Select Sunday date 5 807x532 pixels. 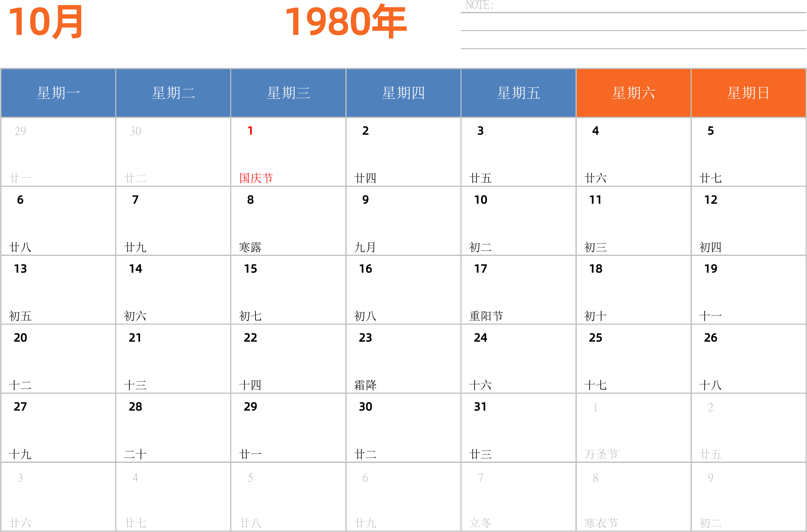click(x=711, y=131)
